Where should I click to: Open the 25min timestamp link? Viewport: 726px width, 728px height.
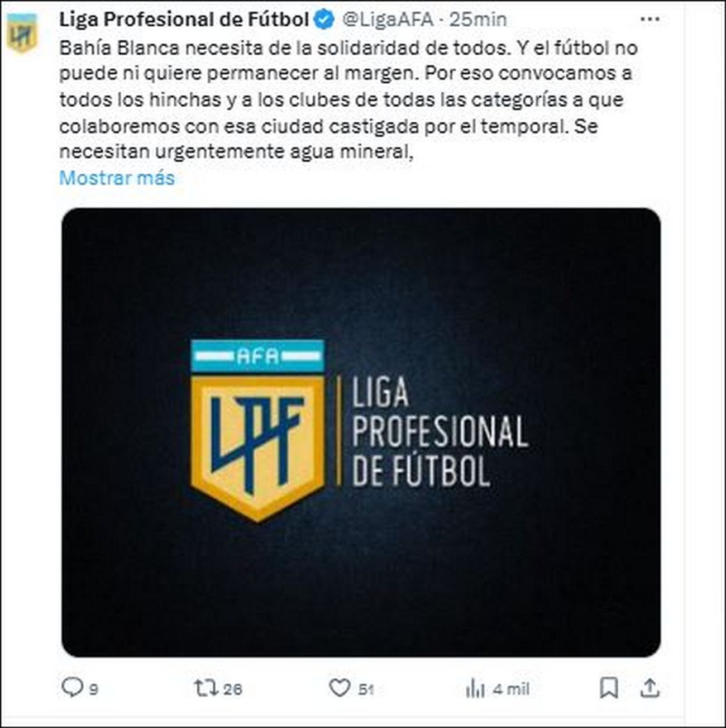(478, 20)
